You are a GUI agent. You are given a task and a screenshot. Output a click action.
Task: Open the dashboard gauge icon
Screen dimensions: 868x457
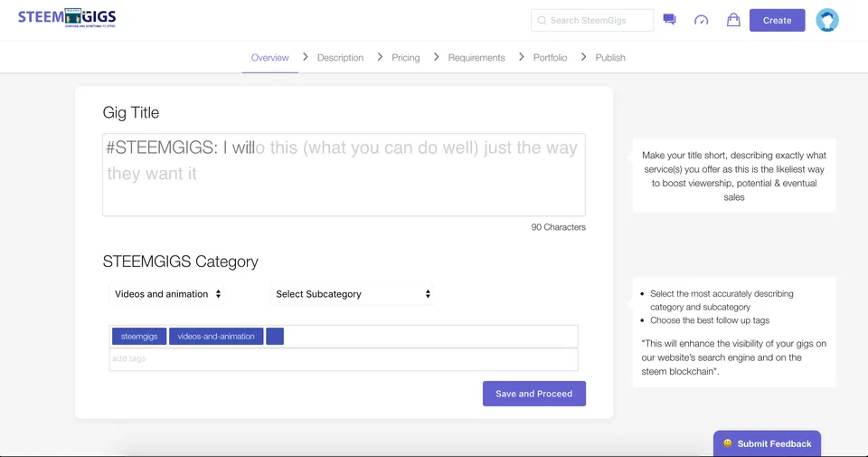701,21
